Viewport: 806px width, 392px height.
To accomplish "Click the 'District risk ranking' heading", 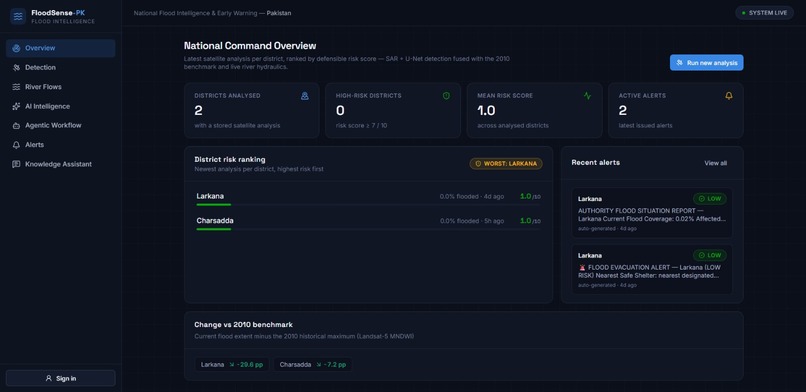I will coord(230,160).
